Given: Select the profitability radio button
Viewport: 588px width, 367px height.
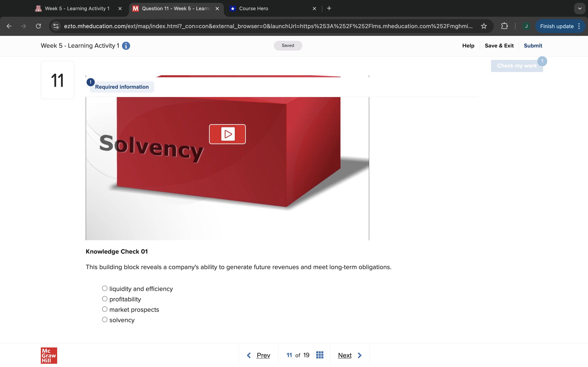Looking at the screenshot, I should (105, 299).
